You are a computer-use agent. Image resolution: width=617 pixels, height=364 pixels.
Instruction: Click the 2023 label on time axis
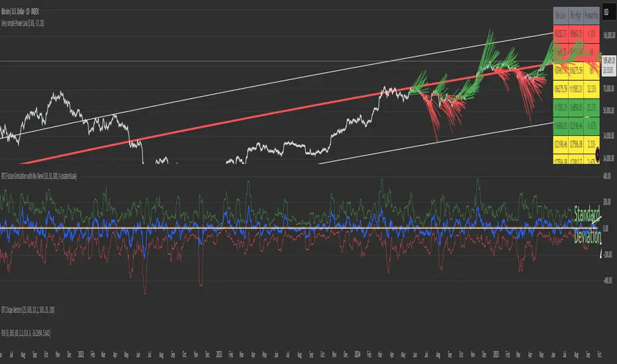click(x=219, y=355)
